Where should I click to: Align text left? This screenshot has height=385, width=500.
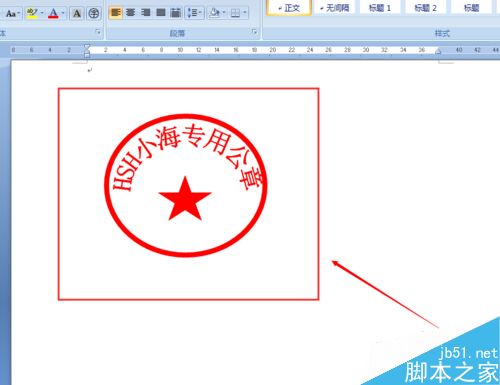(x=115, y=13)
